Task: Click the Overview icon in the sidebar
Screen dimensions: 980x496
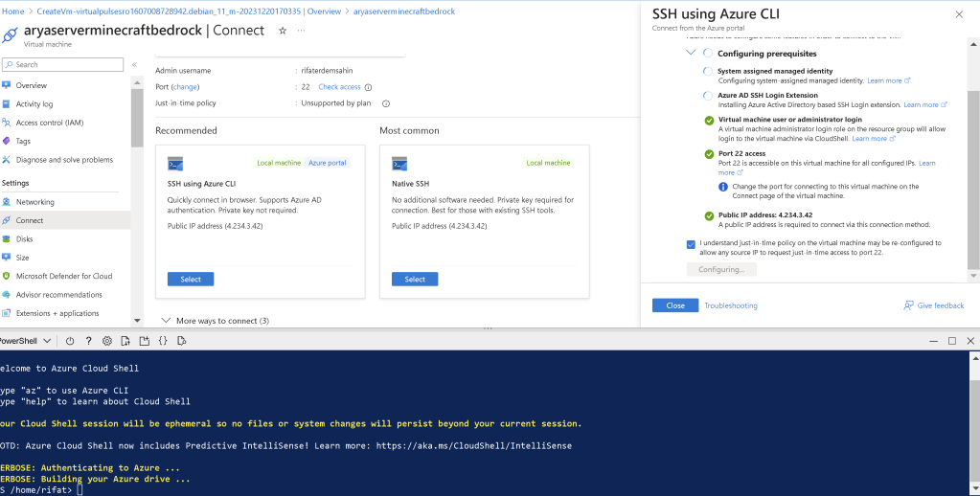Action: (7, 85)
